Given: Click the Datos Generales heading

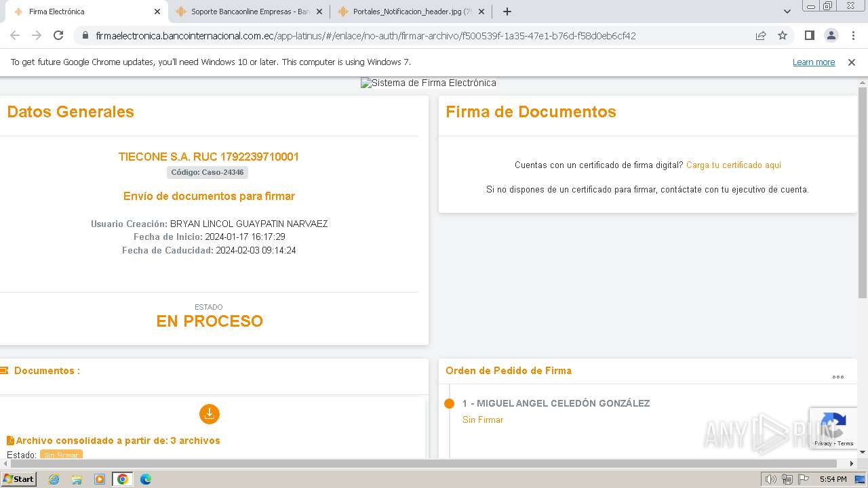Looking at the screenshot, I should coord(71,112).
